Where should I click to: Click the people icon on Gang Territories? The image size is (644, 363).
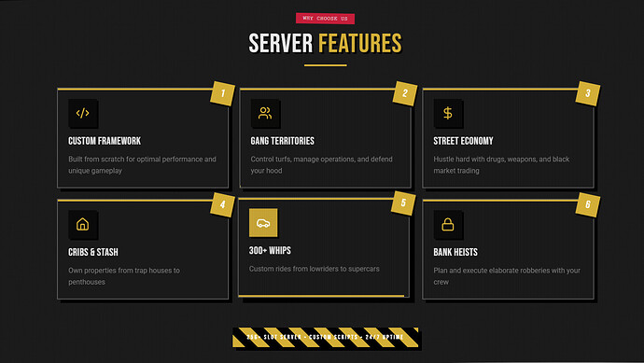(x=265, y=113)
